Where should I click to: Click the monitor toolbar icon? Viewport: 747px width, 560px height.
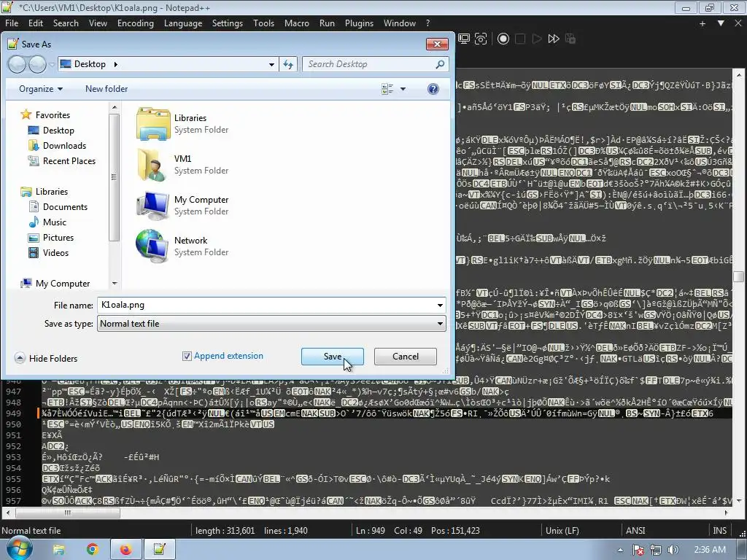point(463,39)
